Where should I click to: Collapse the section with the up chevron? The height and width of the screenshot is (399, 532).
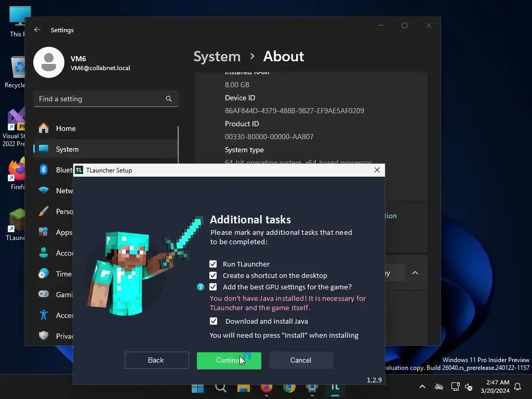(415, 273)
